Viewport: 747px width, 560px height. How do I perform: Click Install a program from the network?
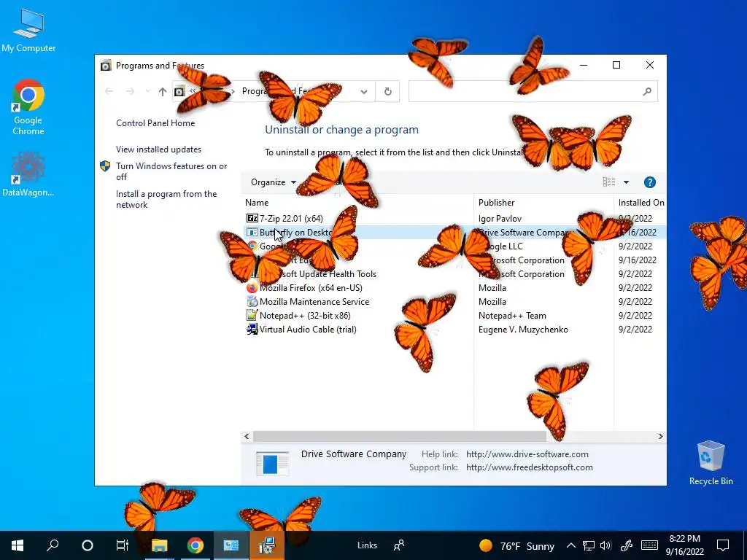pyautogui.click(x=166, y=199)
